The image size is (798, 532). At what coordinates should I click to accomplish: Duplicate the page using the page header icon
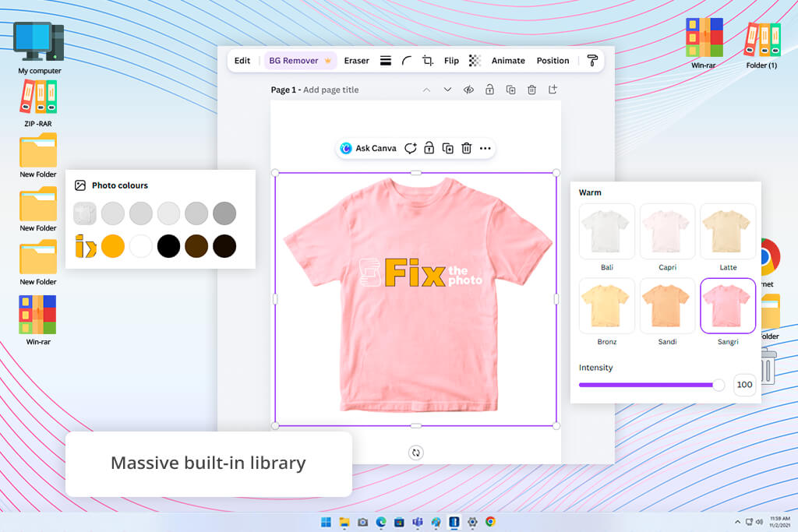point(510,90)
